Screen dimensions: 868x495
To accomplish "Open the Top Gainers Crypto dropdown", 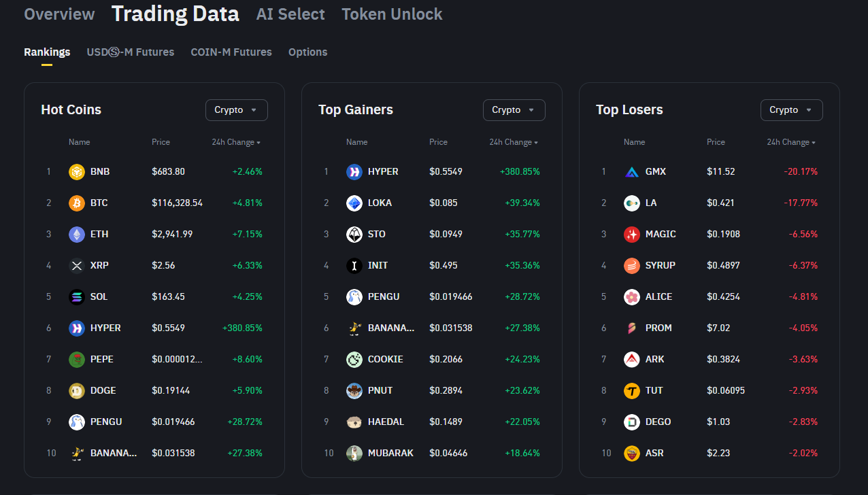I will coord(514,110).
